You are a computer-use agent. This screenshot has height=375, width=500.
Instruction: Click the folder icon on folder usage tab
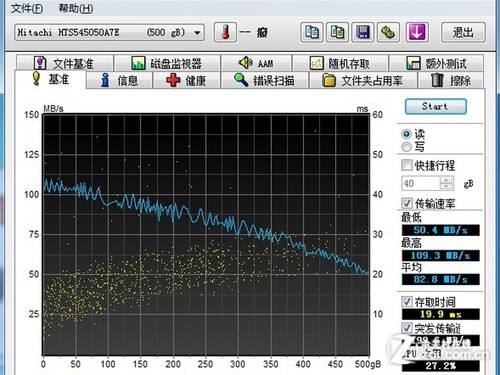[329, 80]
